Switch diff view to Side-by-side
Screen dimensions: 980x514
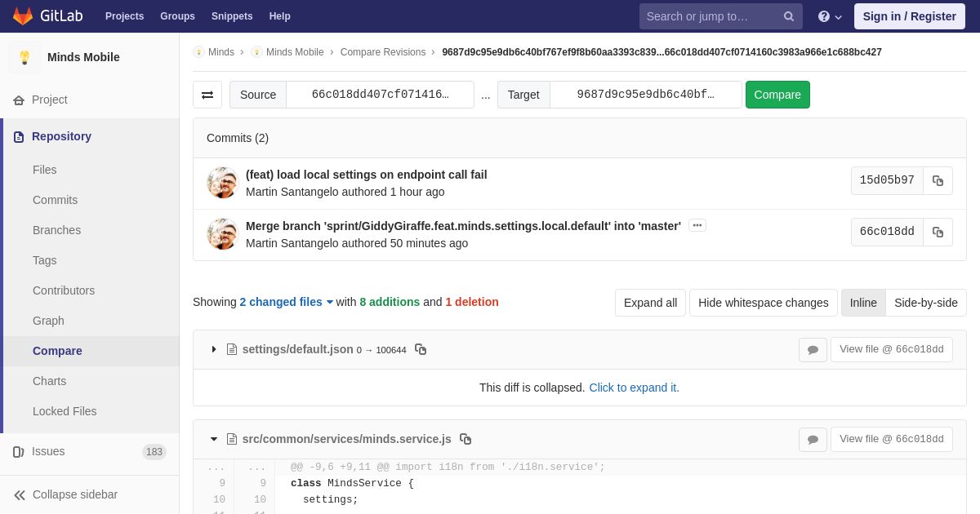pyautogui.click(x=926, y=303)
